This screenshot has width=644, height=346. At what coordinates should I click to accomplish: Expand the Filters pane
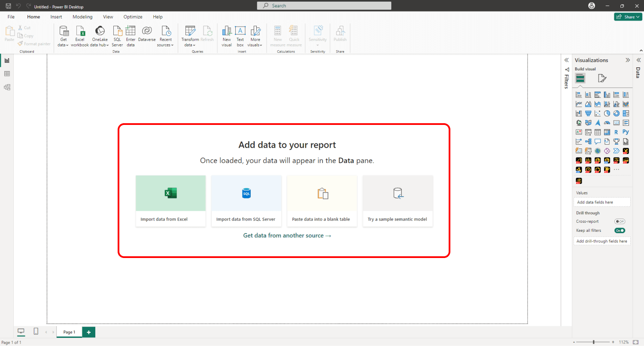[567, 60]
